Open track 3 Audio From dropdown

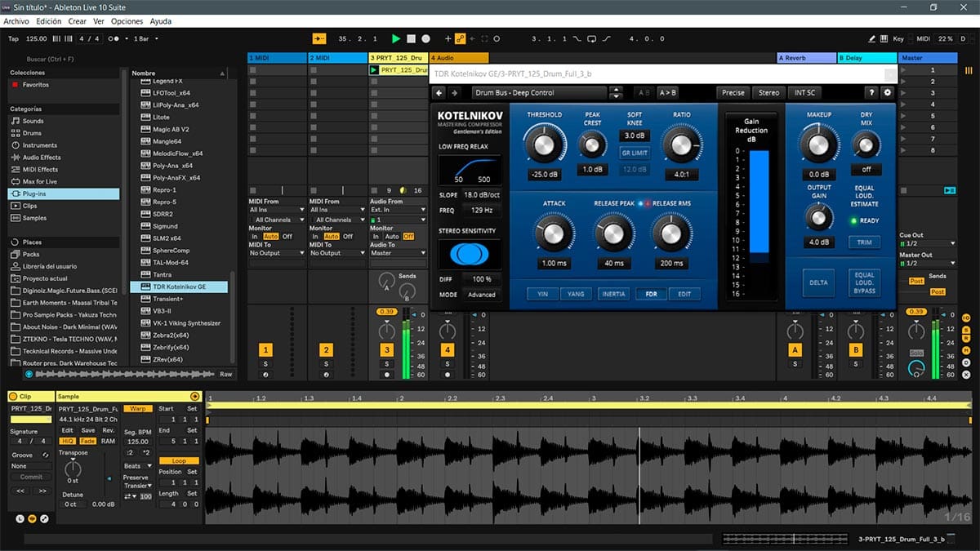tap(399, 210)
